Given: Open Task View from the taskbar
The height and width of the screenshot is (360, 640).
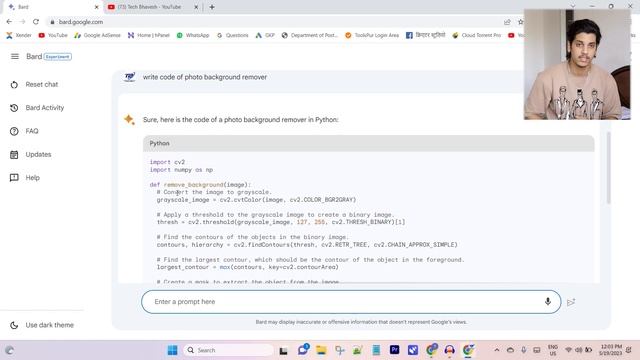Looking at the screenshot, I should coord(283,351).
